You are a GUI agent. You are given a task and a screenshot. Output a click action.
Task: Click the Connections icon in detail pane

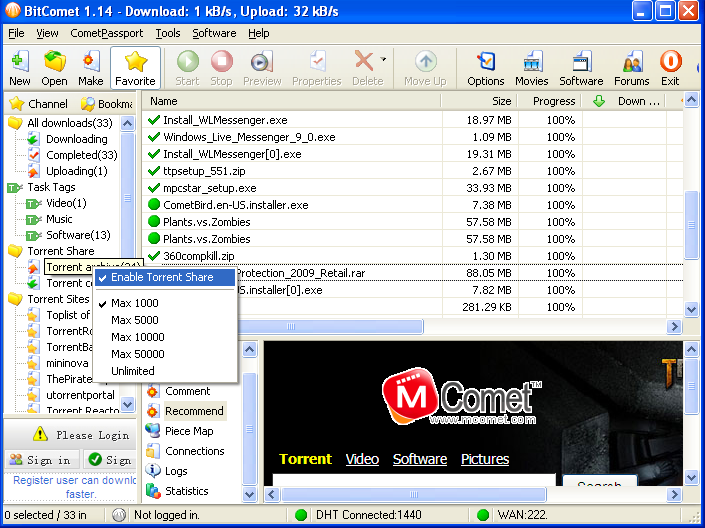tap(153, 451)
